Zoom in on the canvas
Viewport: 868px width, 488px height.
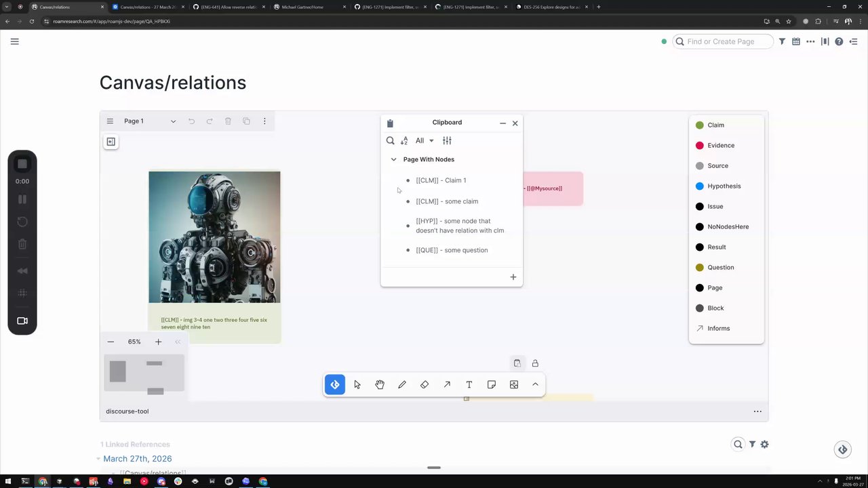(x=158, y=342)
